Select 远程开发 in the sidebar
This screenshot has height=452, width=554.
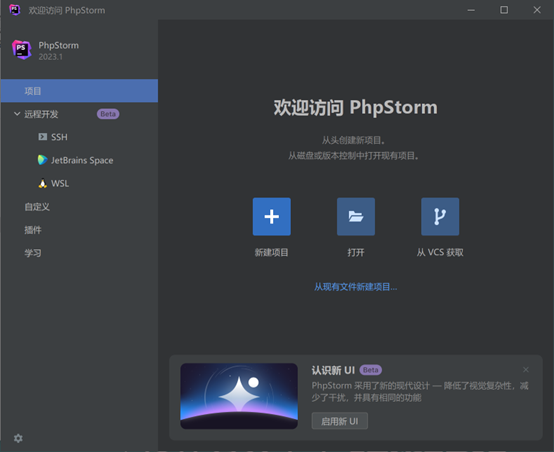pos(79,114)
